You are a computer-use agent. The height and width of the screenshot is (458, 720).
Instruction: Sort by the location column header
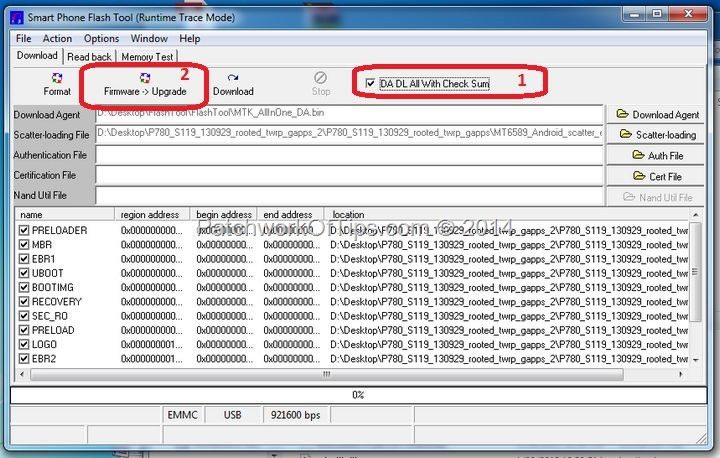click(507, 215)
